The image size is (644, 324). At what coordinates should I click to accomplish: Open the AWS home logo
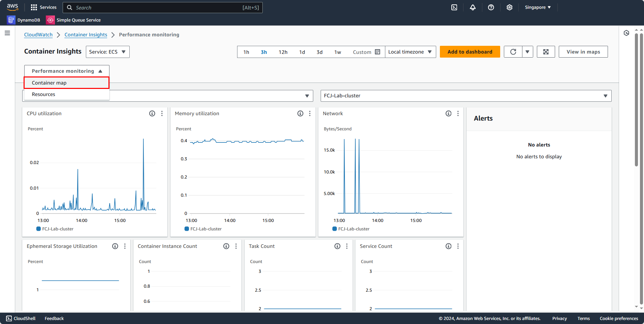[12, 7]
